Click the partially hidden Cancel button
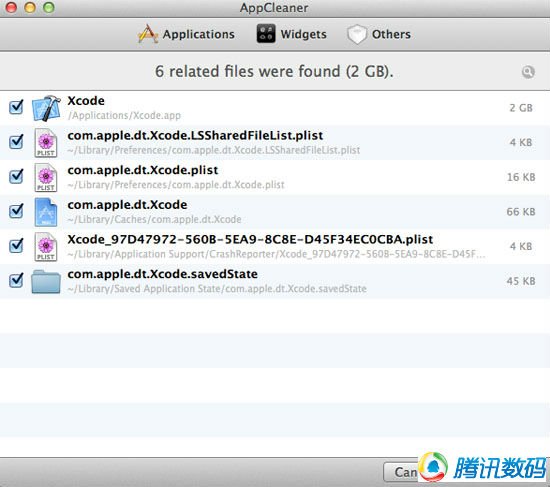 (x=401, y=472)
